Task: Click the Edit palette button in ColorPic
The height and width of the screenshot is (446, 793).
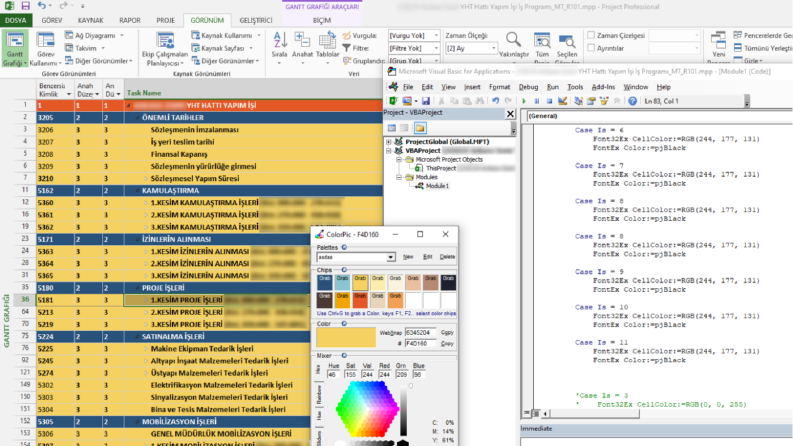Action: click(x=427, y=257)
